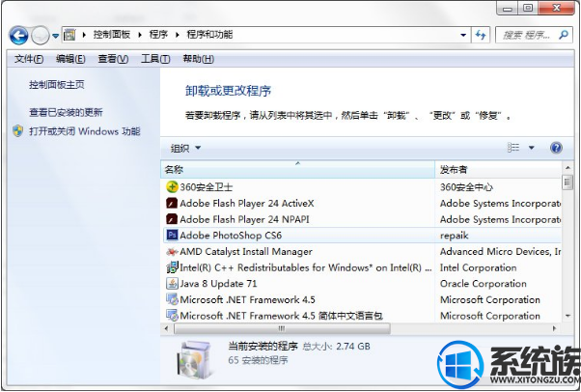Click the horizontal scrollbar right arrow
The height and width of the screenshot is (392, 581).
(x=555, y=328)
